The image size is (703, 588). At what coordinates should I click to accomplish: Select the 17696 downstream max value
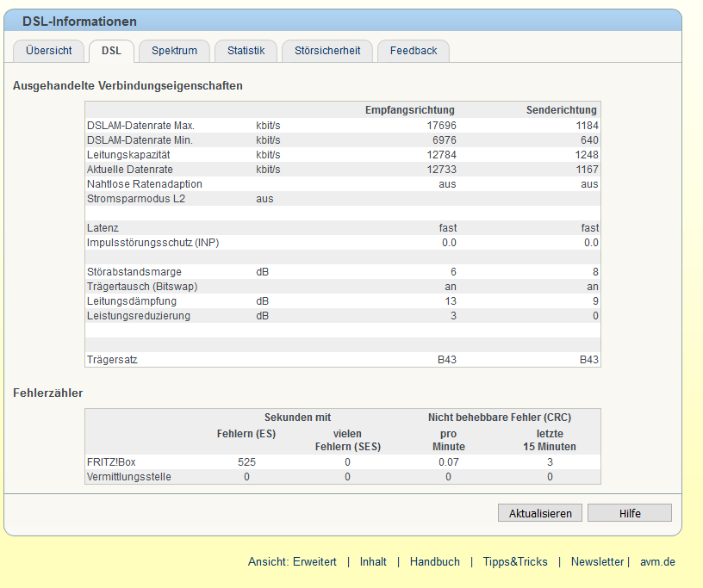coord(441,126)
